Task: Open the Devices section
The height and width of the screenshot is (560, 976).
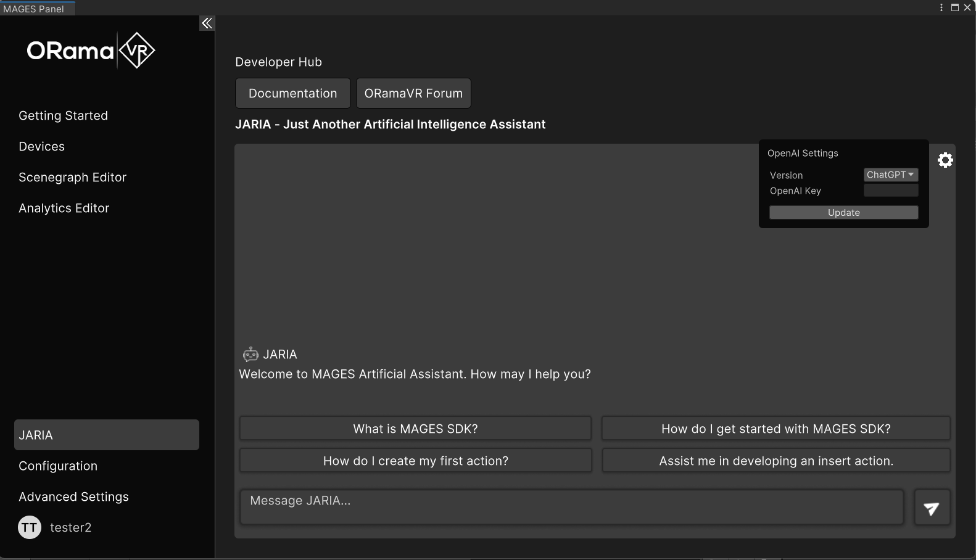Action: [42, 146]
